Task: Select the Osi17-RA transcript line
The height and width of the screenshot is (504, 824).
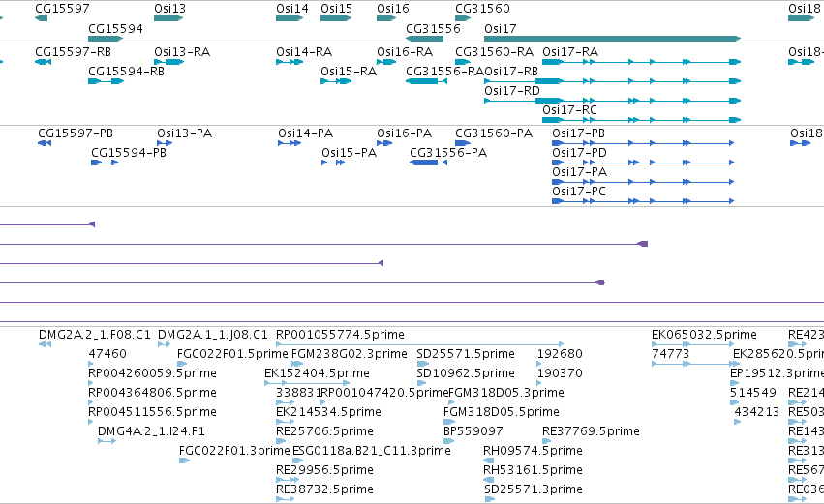Action: tap(642, 62)
